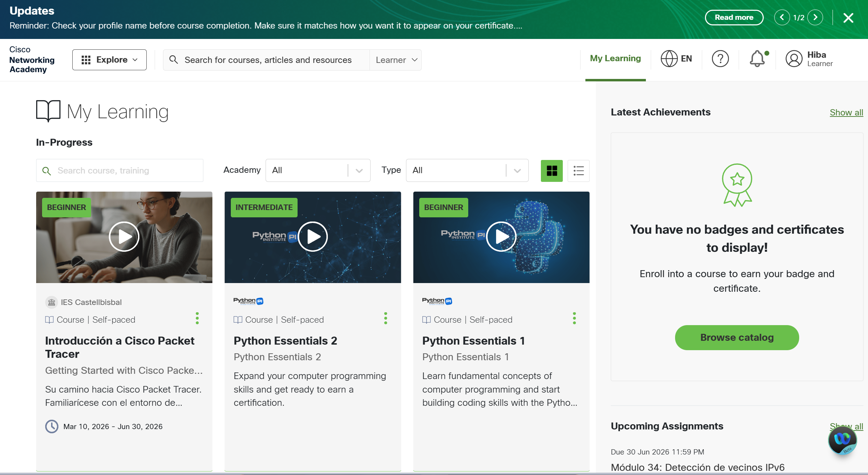This screenshot has height=475, width=868.
Task: Go to previous update in banner
Action: click(782, 17)
